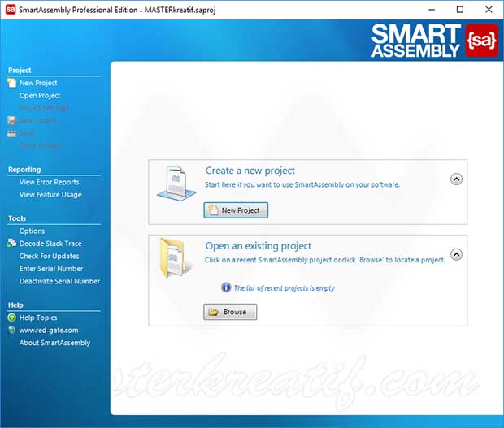Open Help Topics
Image resolution: width=504 pixels, height=428 pixels.
(38, 318)
